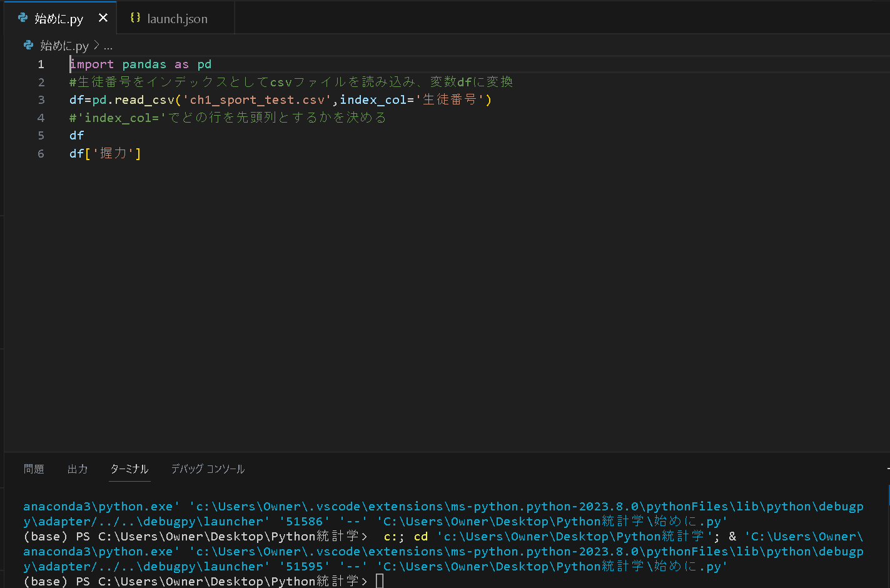Expand the breadcrumb ellipsis symbol list
The width and height of the screenshot is (890, 588).
coord(108,46)
